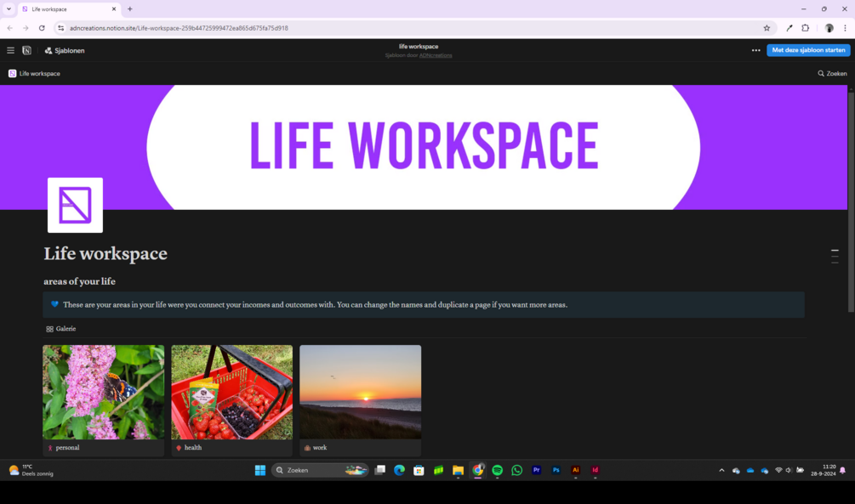This screenshot has width=855, height=504.
Task: Open the Windows Start menu
Action: 260,470
